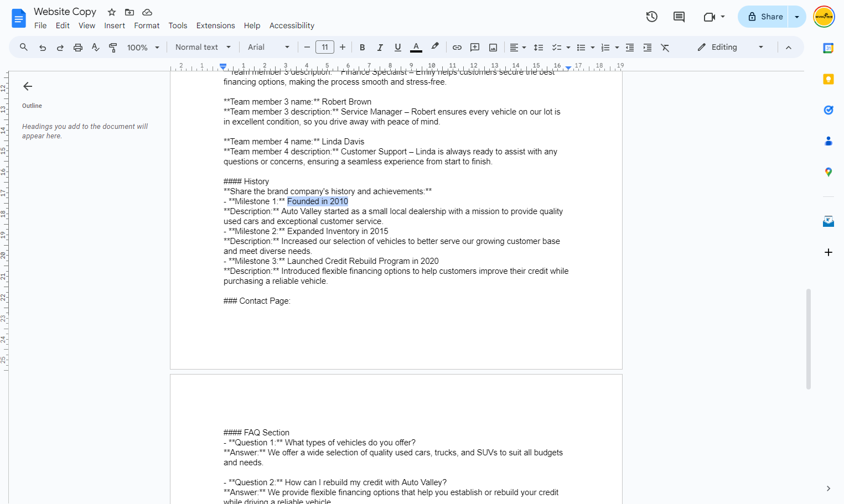Screen dimensions: 844x504
Task: Close the document outline panel
Action: click(28, 86)
